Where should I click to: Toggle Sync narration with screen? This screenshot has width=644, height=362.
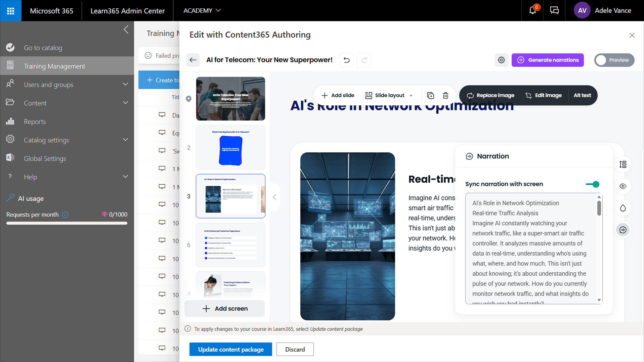click(x=593, y=184)
